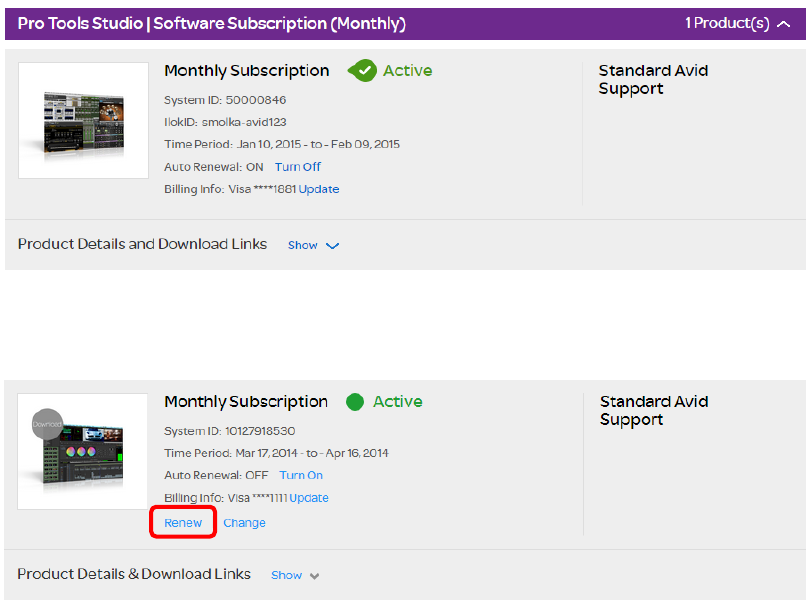Click Standard Avid Support in the first card
Screen dimensions: 809x601
(653, 80)
